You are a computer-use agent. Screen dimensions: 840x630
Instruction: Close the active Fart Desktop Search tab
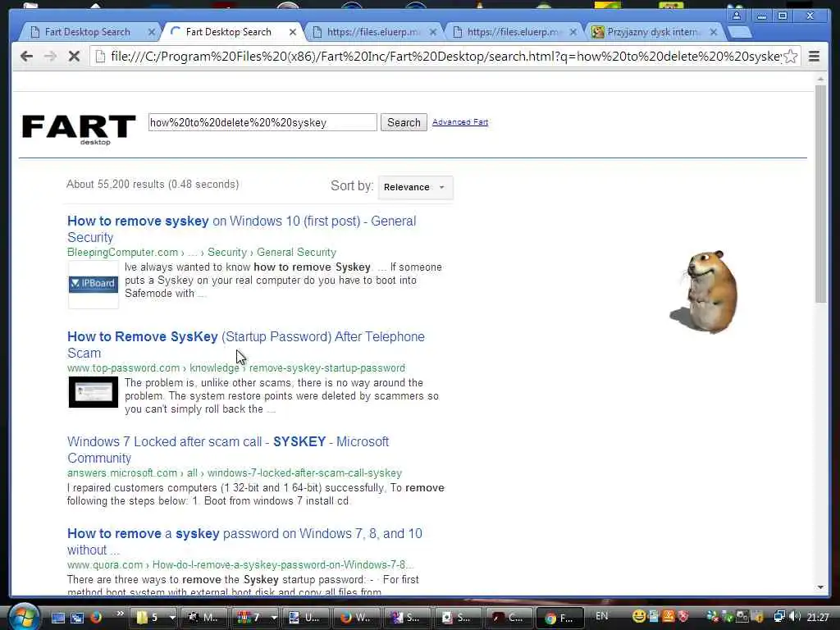[293, 32]
